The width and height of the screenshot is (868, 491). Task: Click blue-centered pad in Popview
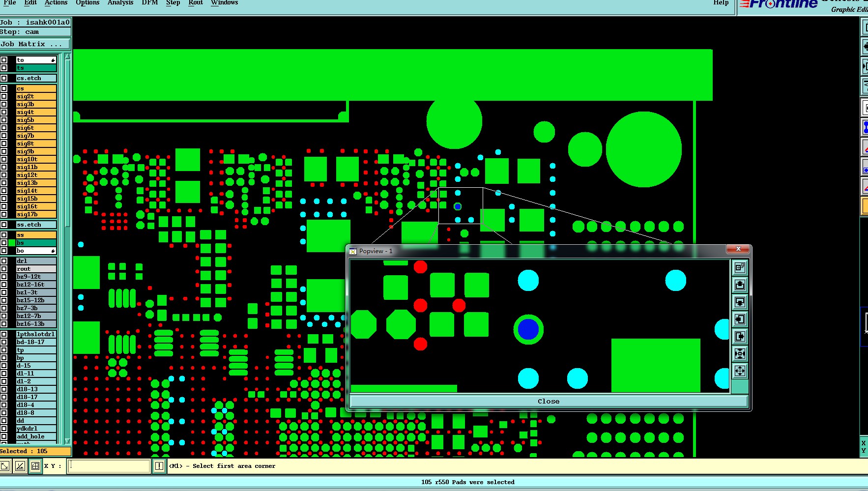[528, 329]
